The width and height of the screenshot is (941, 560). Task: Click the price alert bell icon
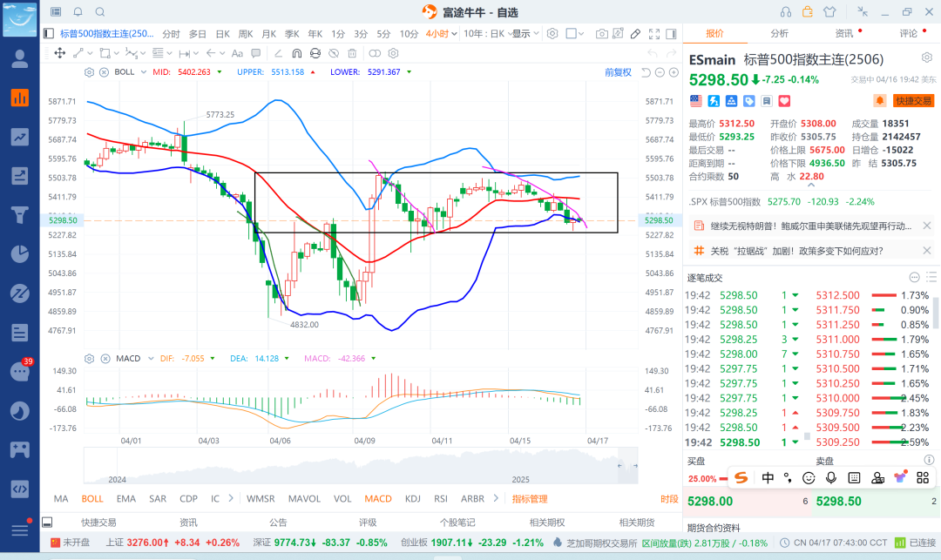coord(878,101)
